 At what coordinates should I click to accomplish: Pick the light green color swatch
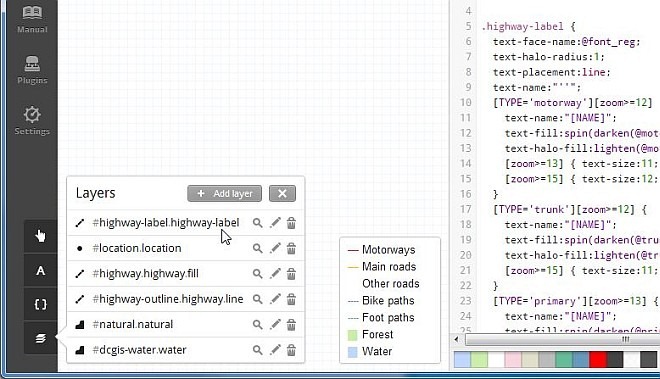pos(479,360)
